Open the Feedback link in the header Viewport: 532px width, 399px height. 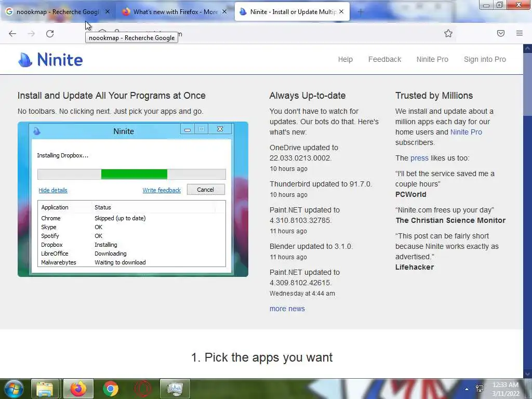tap(385, 59)
